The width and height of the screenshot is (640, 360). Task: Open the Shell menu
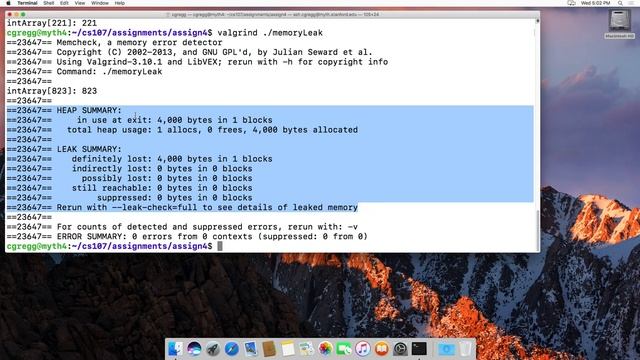pyautogui.click(x=49, y=3)
